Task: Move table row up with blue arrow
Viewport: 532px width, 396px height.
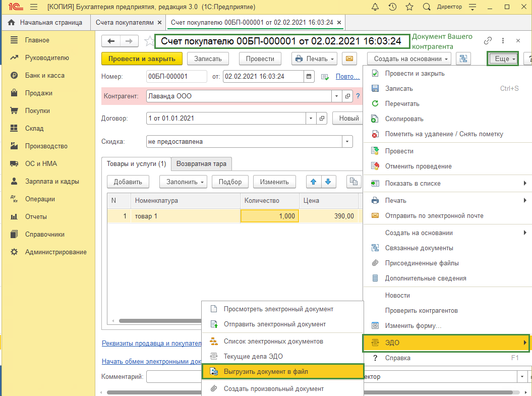Action: (314, 182)
